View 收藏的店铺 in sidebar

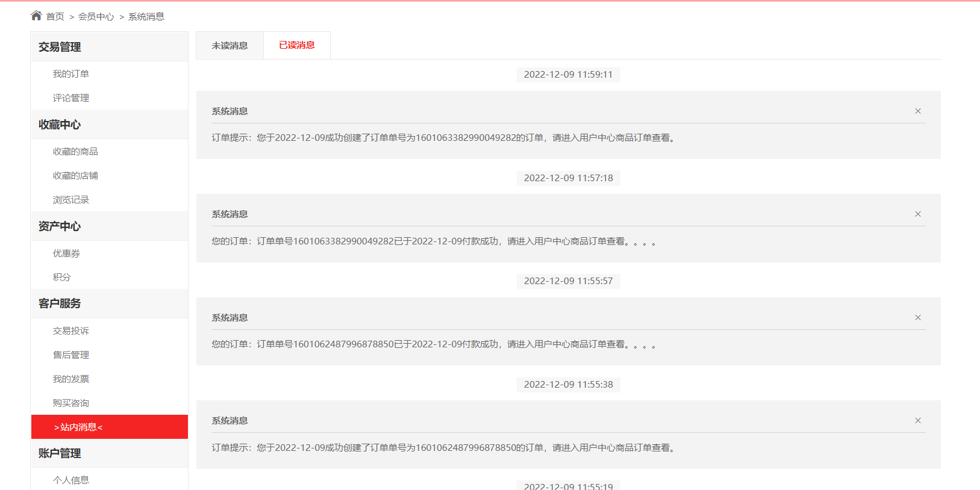click(75, 175)
